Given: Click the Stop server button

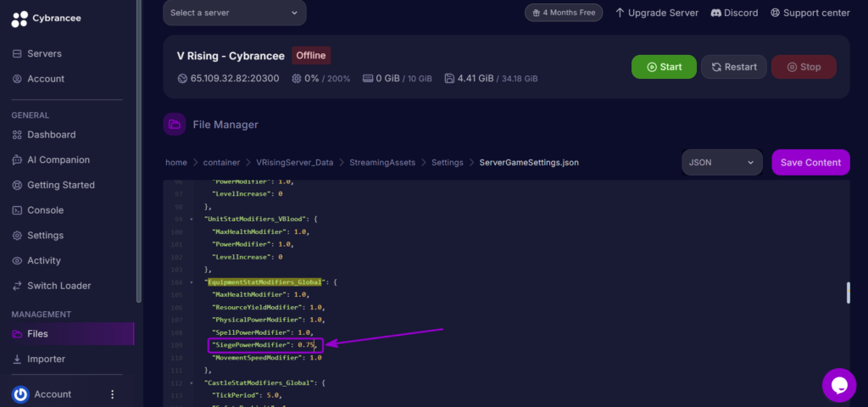Looking at the screenshot, I should (804, 67).
